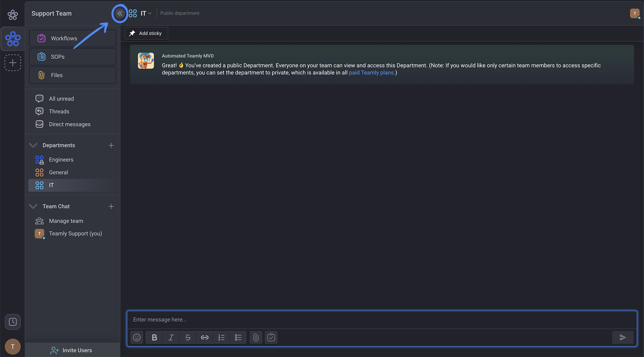Viewport: 644px width, 357px height.
Task: Attach a file with paperclip icon
Action: [x=256, y=337]
